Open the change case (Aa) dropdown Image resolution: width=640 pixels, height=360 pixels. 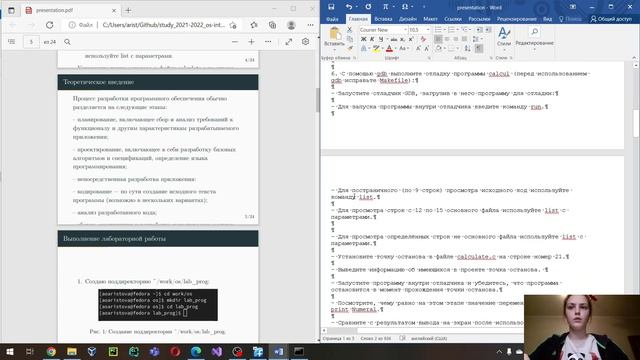click(x=403, y=49)
